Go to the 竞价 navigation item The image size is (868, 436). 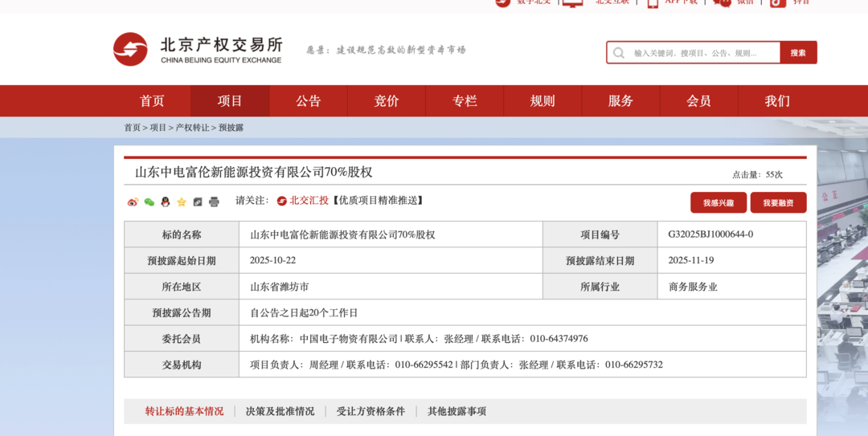(387, 101)
